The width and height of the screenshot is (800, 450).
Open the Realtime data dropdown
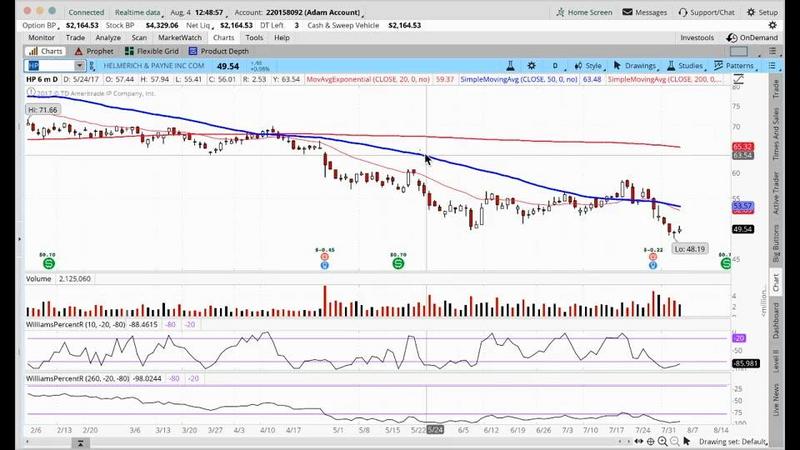click(138, 12)
